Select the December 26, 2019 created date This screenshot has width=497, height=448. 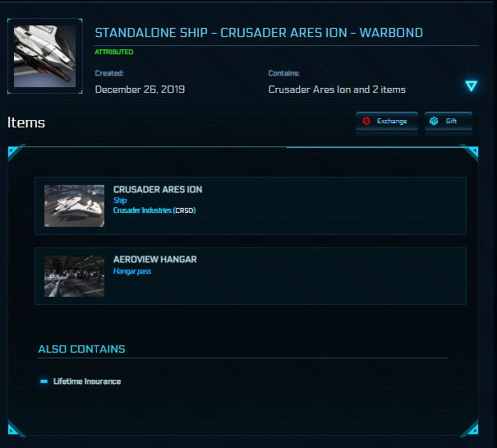click(140, 90)
